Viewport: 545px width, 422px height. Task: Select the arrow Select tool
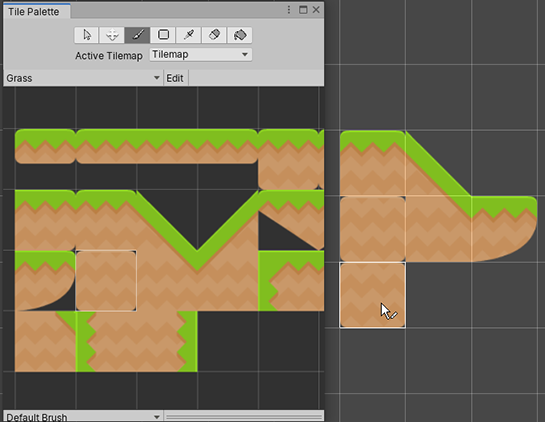point(87,35)
